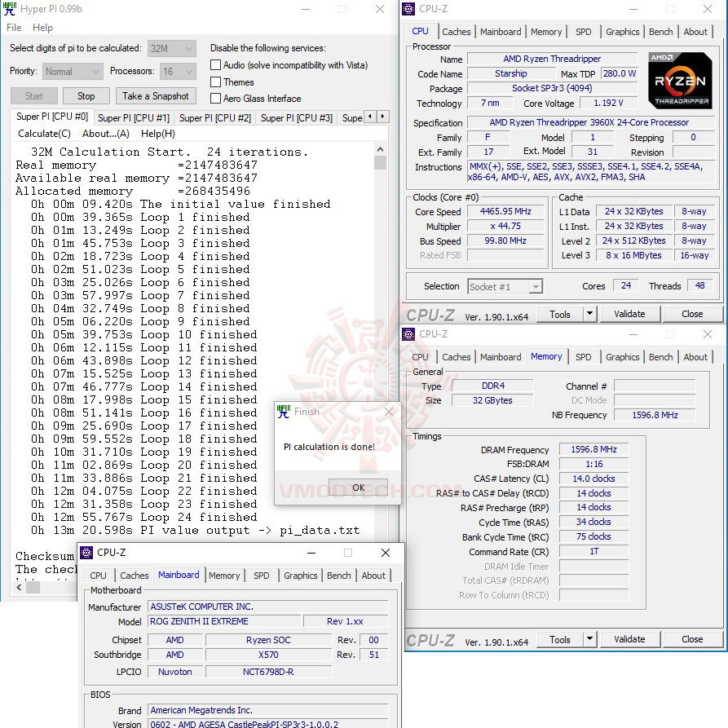The width and height of the screenshot is (728, 728).
Task: Open Bench tab in the top CPU-Z window
Action: [x=660, y=32]
